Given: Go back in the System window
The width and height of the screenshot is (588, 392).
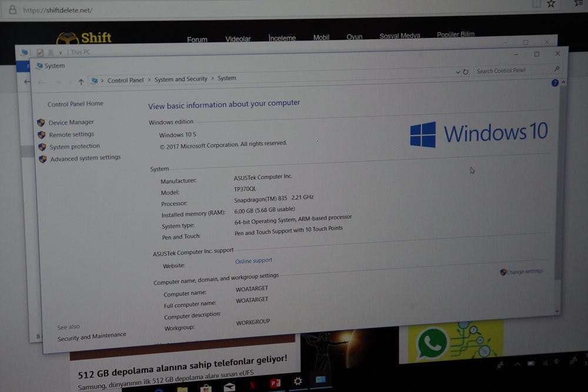Looking at the screenshot, I should pos(42,82).
